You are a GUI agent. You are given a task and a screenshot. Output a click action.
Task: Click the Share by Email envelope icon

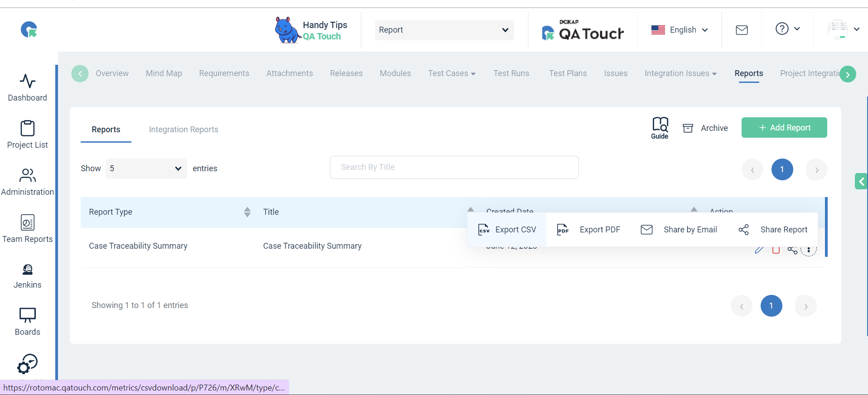[x=646, y=230]
